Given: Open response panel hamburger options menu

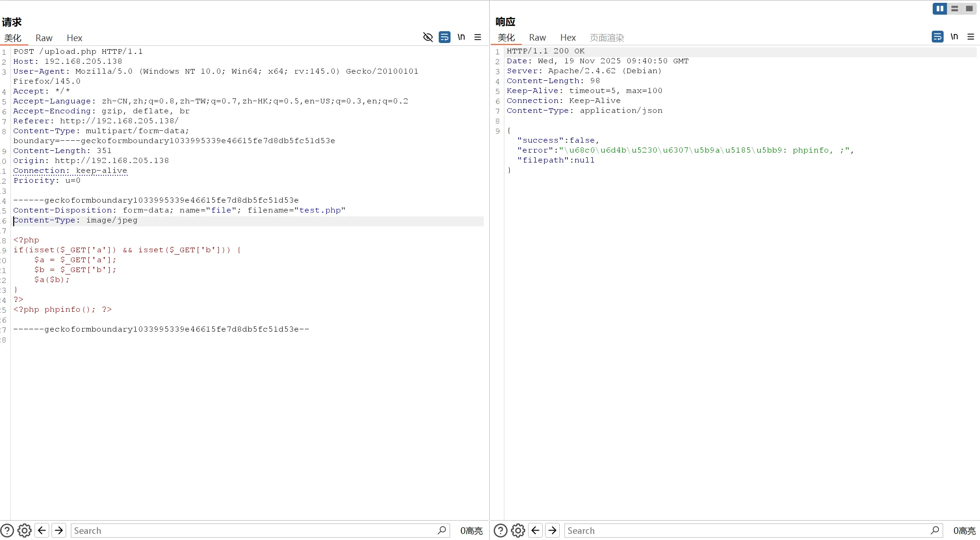Looking at the screenshot, I should click(971, 36).
